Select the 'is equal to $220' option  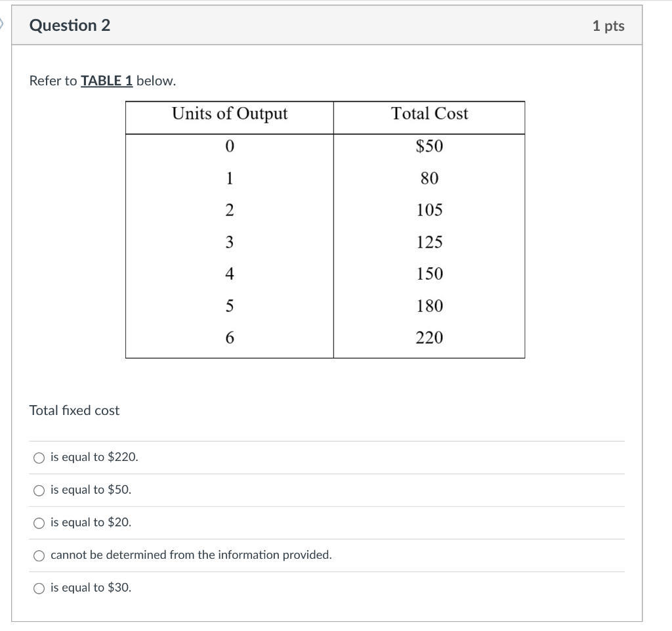pyautogui.click(x=39, y=458)
